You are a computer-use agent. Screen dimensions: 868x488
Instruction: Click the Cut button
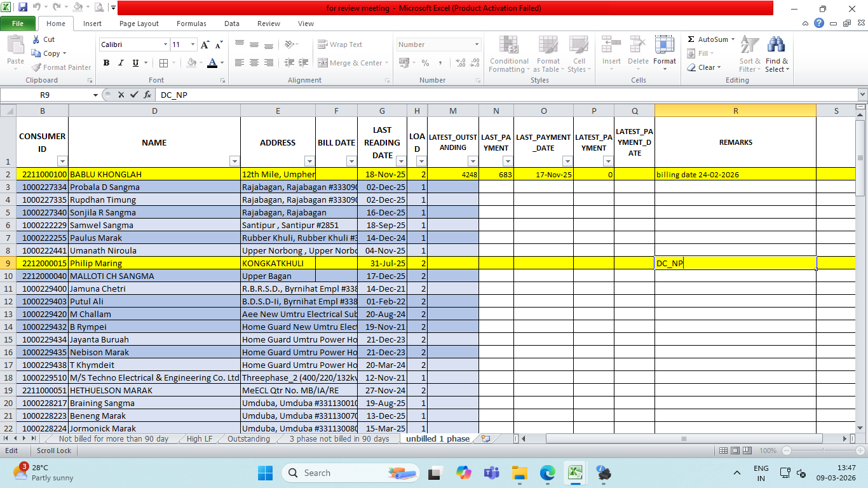coord(43,39)
